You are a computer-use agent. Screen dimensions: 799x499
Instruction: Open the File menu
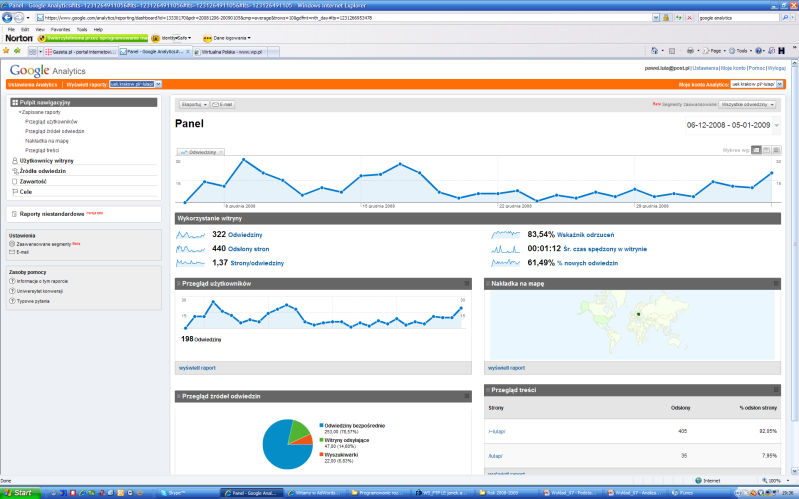11,30
